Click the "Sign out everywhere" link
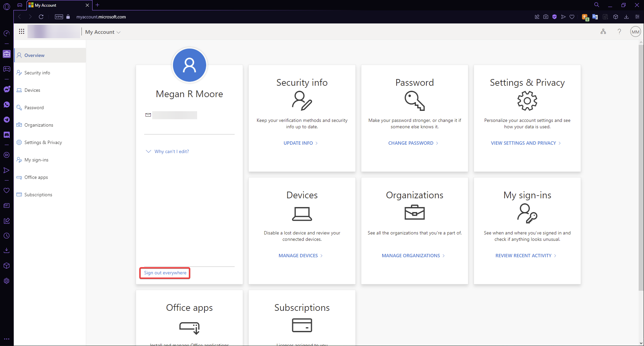 tap(165, 273)
